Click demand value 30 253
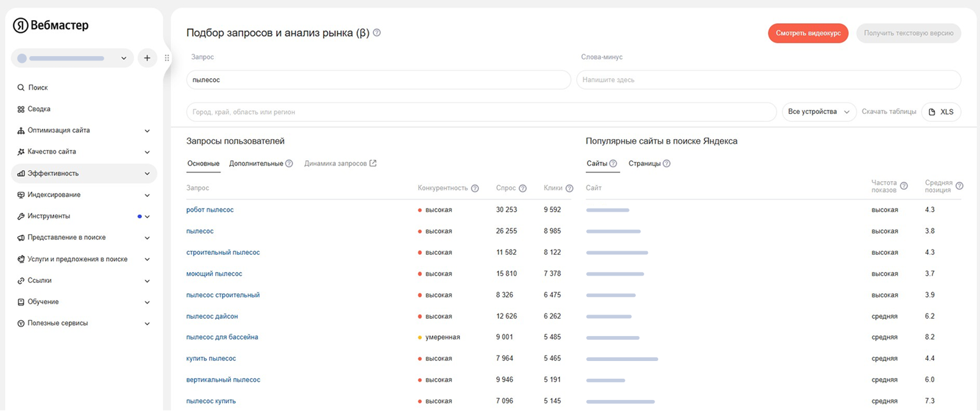Screen dimensions: 980x411 tap(506, 210)
